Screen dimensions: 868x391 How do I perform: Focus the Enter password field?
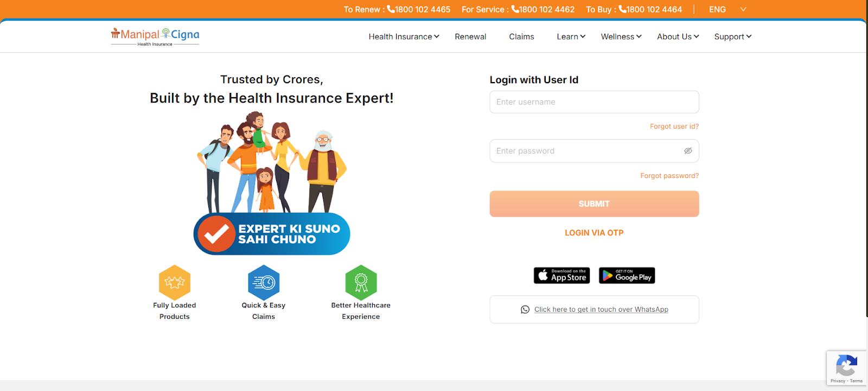point(594,151)
